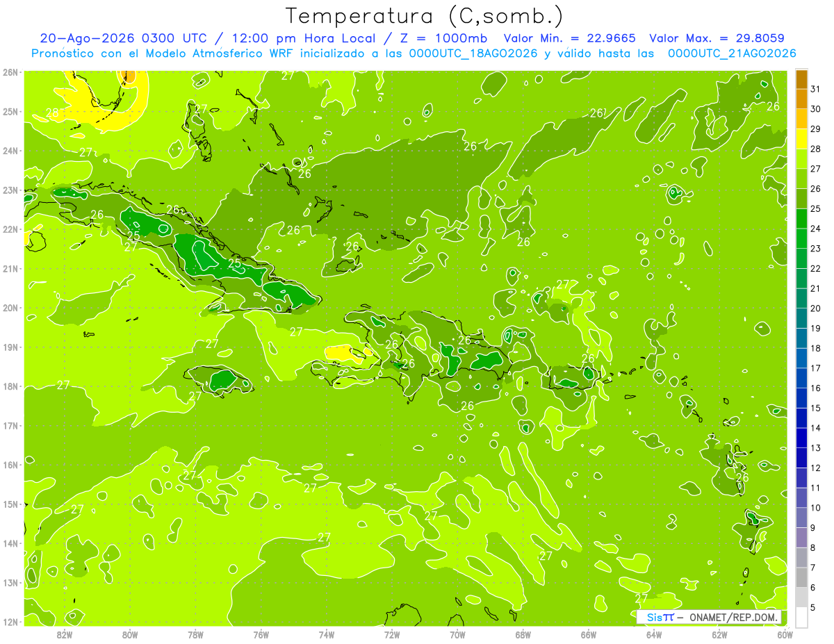Click the '22N' latitude axis label
Viewport: 834px width, 644px height.
click(10, 229)
